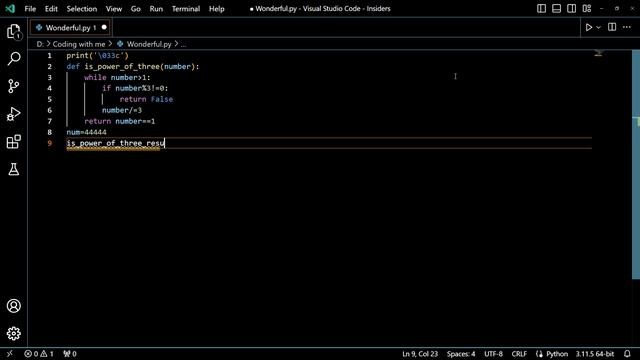This screenshot has height=360, width=640.
Task: Click line number 9 in gutter
Action: (x=49, y=143)
